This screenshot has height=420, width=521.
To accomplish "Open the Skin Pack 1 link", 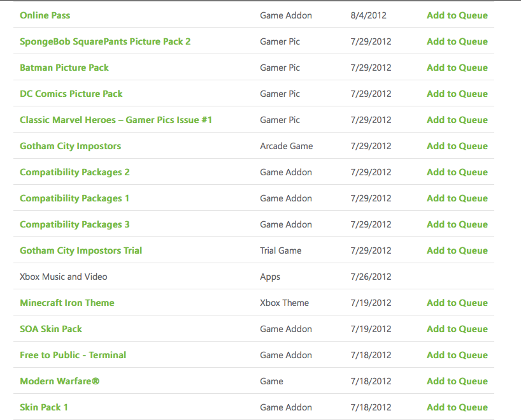I will 44,407.
